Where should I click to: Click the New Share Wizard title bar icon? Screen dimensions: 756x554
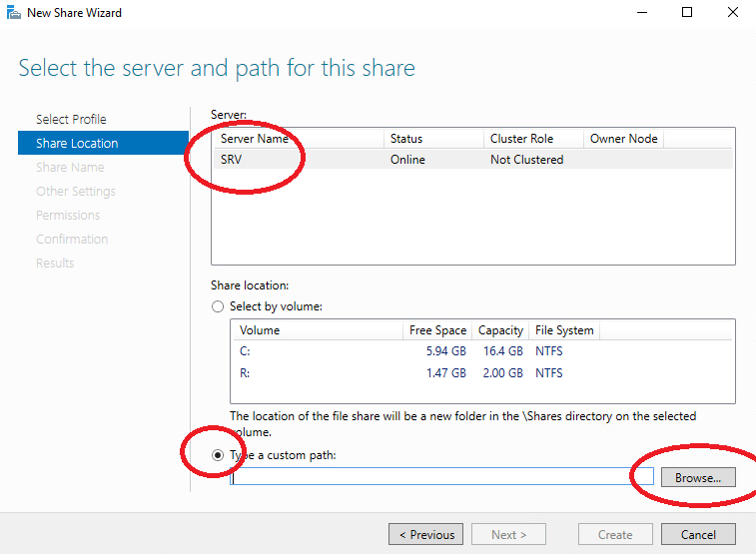[14, 13]
